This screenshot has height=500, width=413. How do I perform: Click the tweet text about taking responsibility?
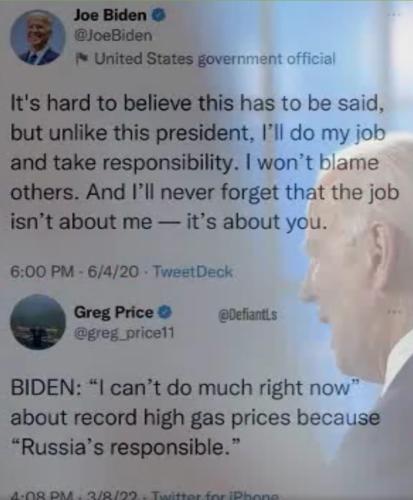point(205,162)
